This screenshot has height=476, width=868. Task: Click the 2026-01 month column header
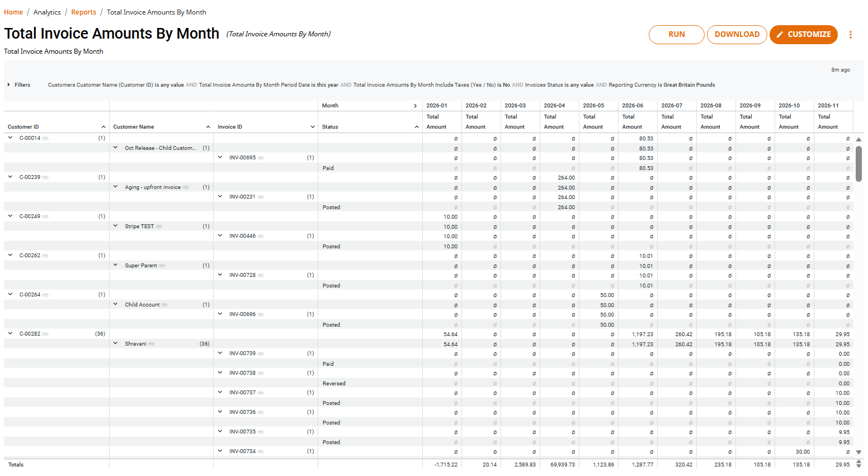437,106
